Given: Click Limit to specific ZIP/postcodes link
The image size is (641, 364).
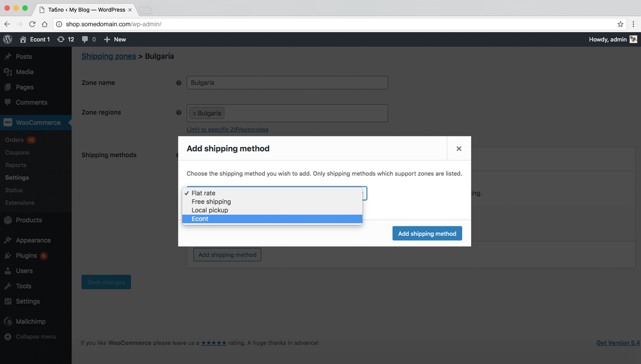Looking at the screenshot, I should click(227, 129).
